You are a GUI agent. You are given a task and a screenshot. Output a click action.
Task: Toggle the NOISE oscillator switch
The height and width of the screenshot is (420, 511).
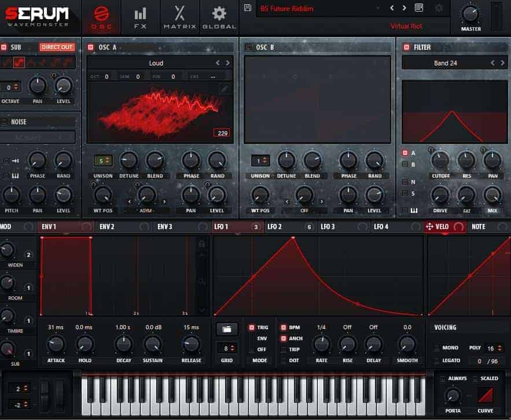[x=4, y=122]
